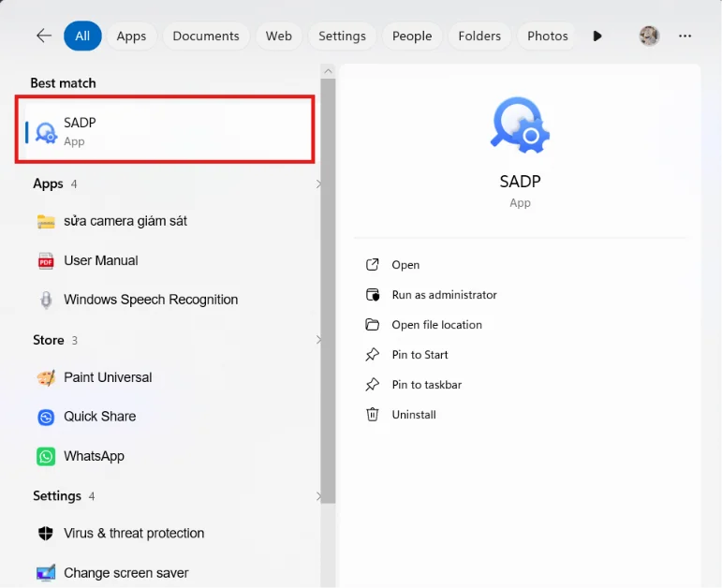Image resolution: width=722 pixels, height=588 pixels.
Task: Switch to the Web filter tab
Action: 278,36
